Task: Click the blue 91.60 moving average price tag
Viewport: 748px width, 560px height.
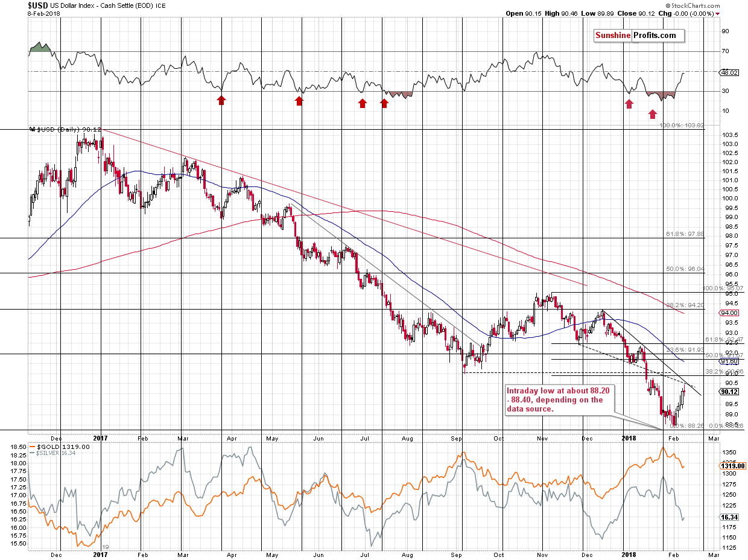Action: 729,361
